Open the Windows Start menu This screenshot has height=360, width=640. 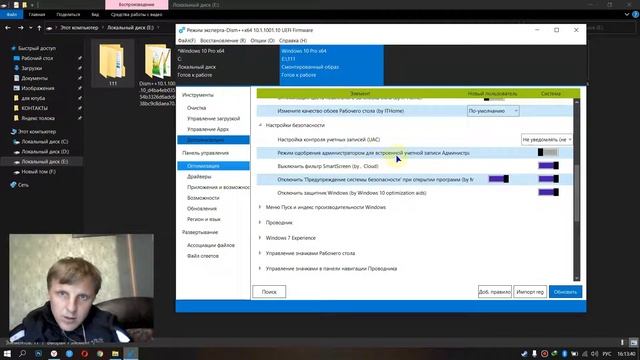(7, 353)
